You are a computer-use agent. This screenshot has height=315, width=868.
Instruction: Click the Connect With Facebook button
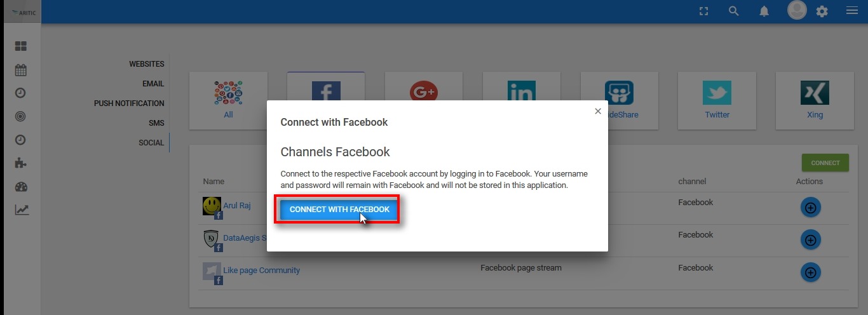[339, 210]
